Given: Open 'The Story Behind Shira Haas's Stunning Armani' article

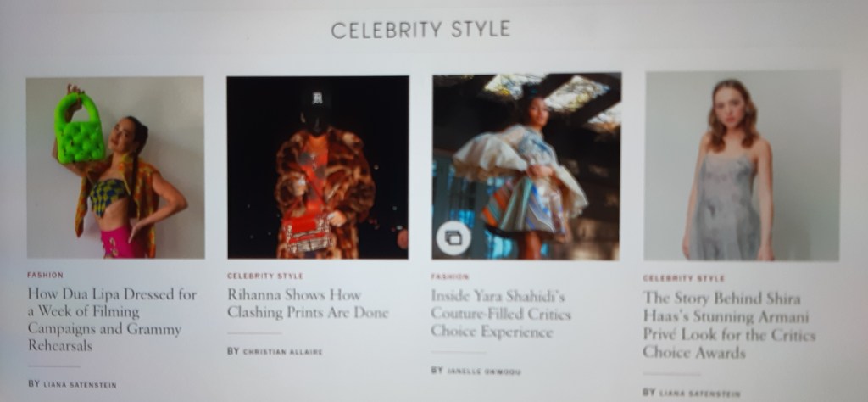Looking at the screenshot, I should pos(729,325).
